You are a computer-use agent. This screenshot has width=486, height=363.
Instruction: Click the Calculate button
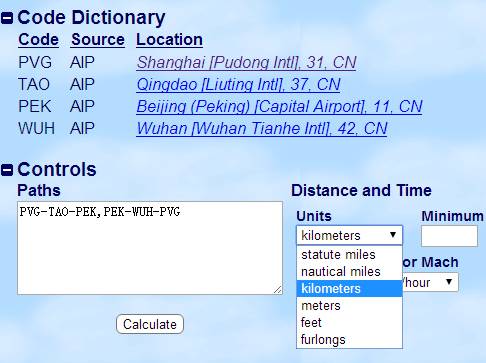tap(150, 324)
